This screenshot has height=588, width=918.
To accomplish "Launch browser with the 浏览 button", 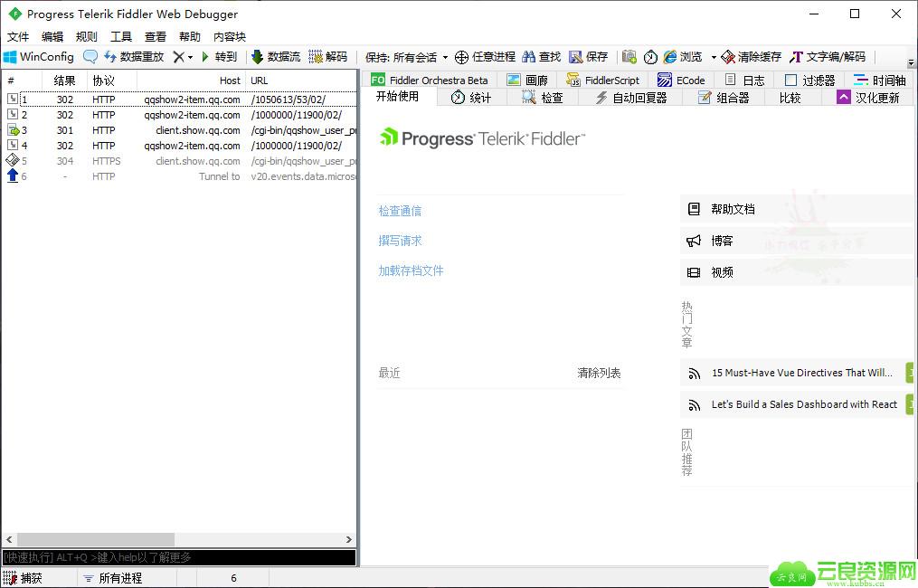I will (683, 57).
